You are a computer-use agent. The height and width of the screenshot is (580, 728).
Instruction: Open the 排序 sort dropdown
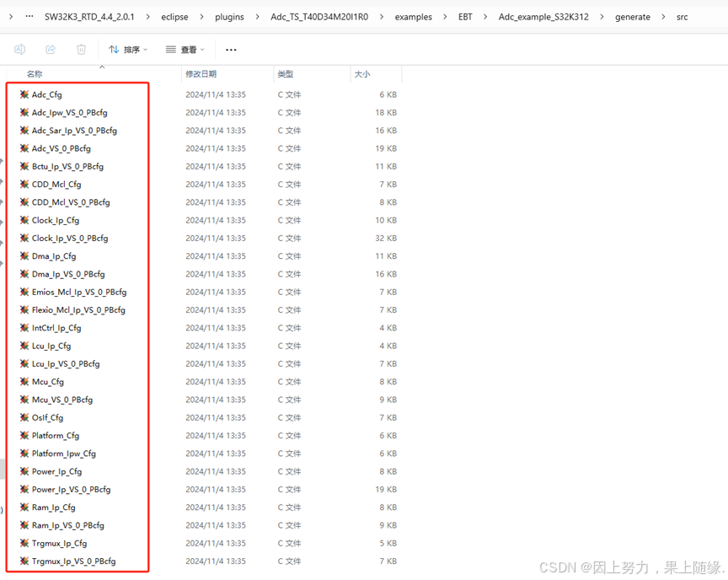coord(128,49)
